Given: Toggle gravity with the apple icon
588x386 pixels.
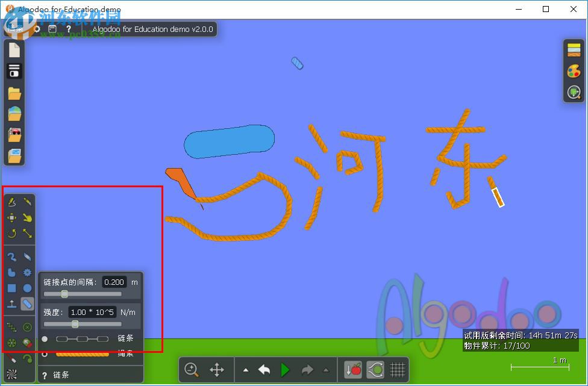Looking at the screenshot, I should pyautogui.click(x=352, y=370).
